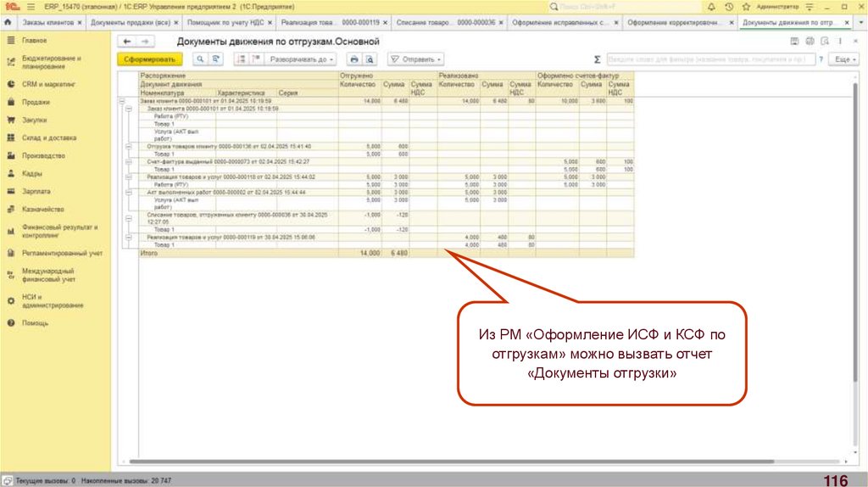The width and height of the screenshot is (868, 487).
Task: Click the find next icon in report toolbar
Action: (x=216, y=59)
